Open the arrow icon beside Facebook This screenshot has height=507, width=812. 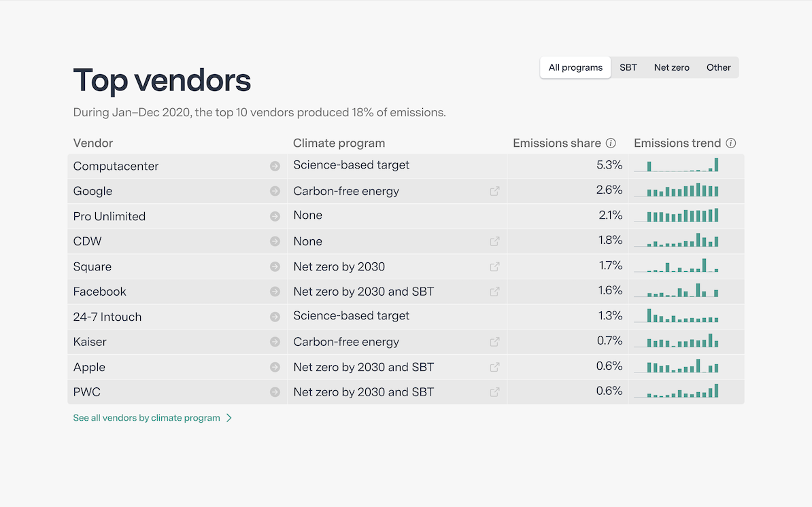[x=275, y=292]
